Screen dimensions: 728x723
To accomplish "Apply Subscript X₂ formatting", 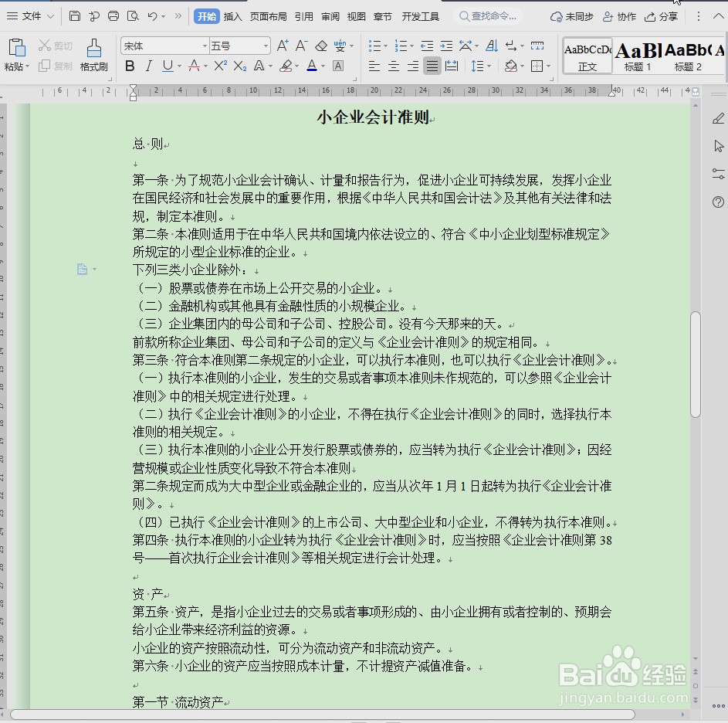I will pyautogui.click(x=240, y=66).
